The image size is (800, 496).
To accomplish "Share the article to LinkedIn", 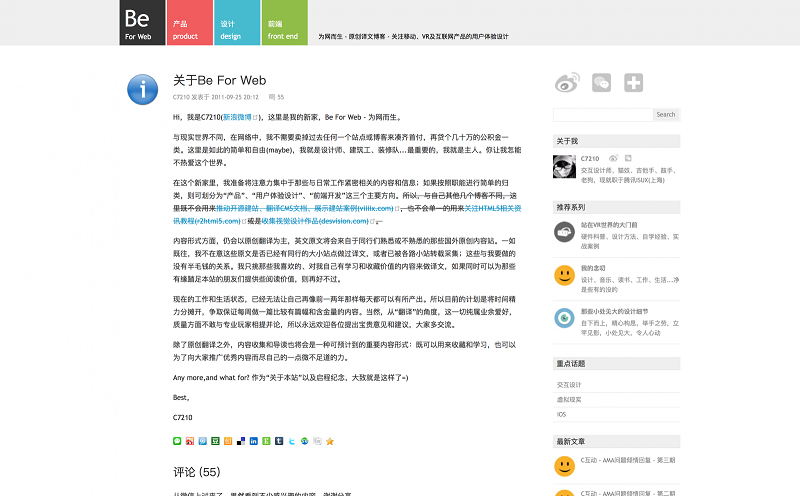I will 254,441.
